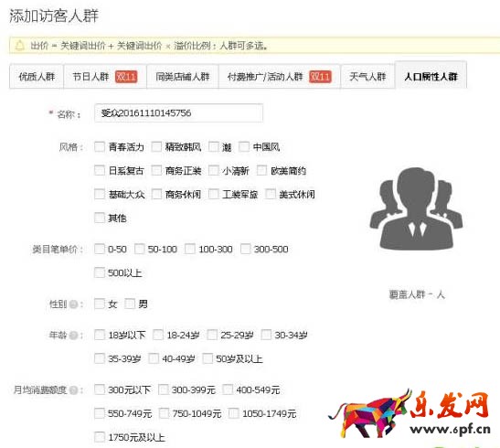Screen dimensions: 500x448
Task: Enable the 550-749元 checkbox
Action: point(100,413)
